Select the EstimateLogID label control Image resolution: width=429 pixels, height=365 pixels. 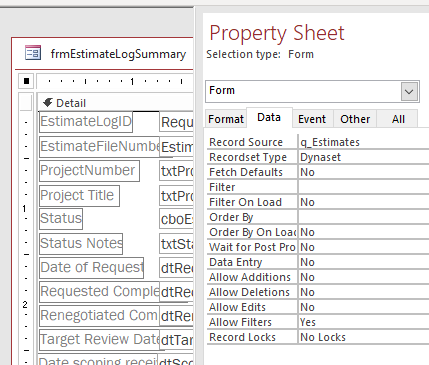pos(86,122)
